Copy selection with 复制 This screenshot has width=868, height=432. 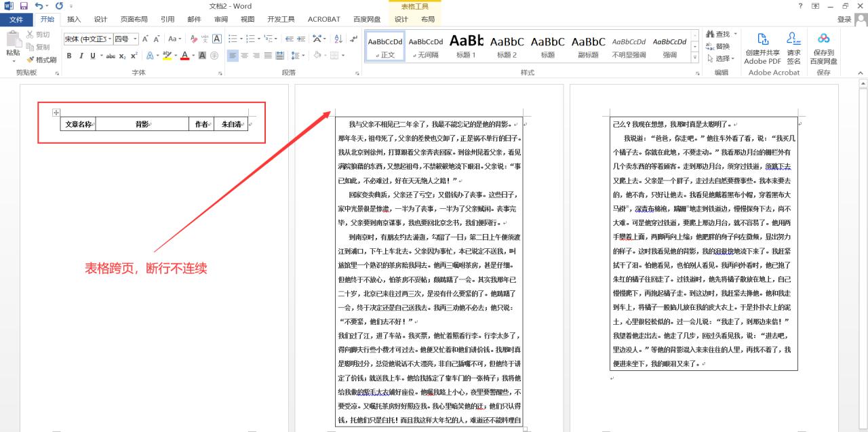(38, 47)
